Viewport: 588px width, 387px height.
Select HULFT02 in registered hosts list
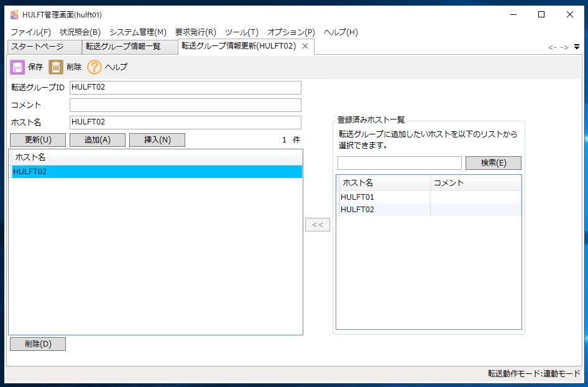click(x=429, y=210)
